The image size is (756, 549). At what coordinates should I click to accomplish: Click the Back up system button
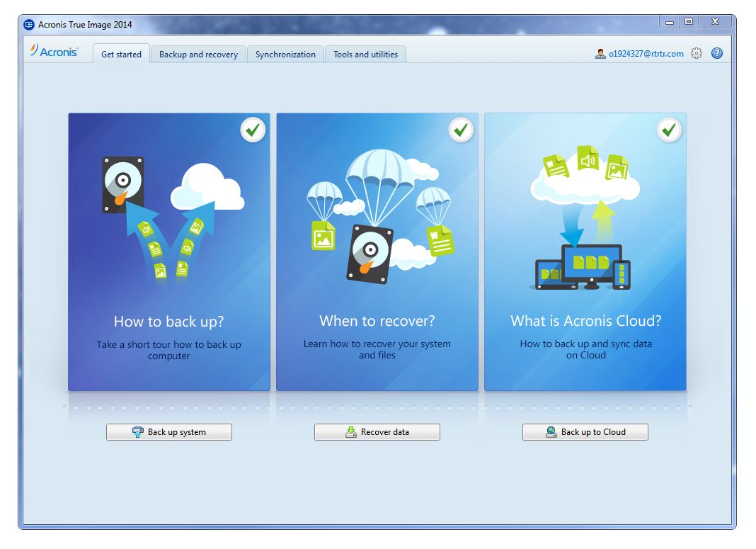click(x=169, y=432)
